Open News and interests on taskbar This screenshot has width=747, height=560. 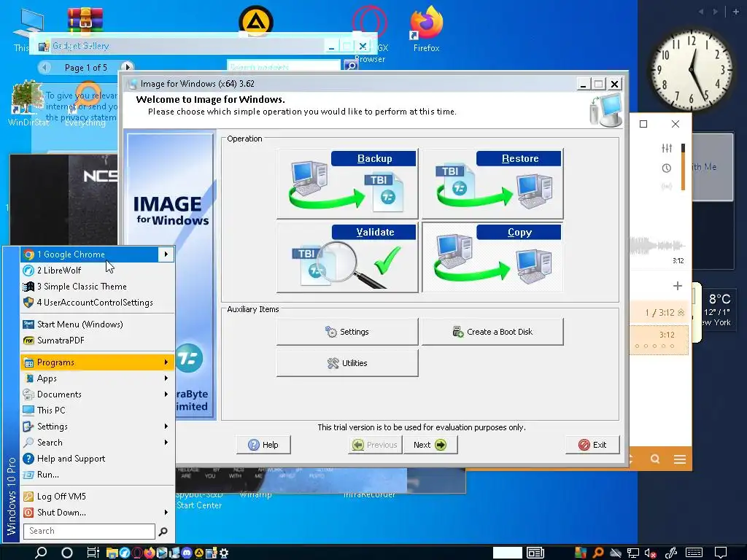(535, 553)
